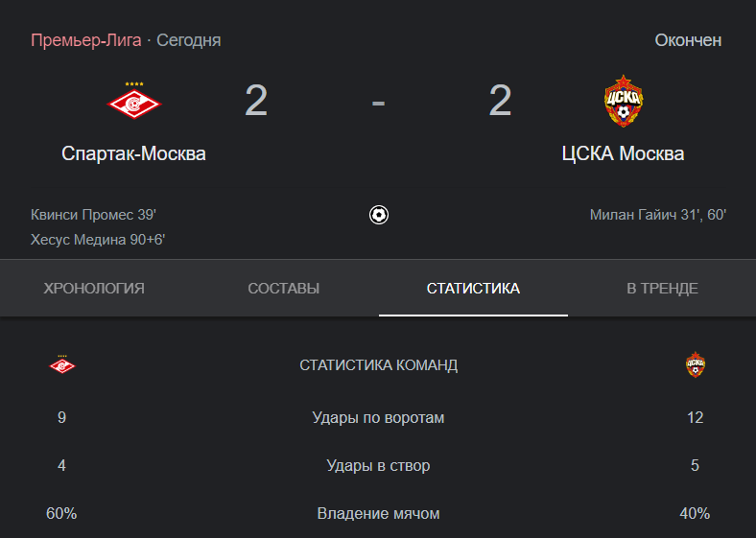This screenshot has height=538, width=756.
Task: Click scorer Квинси Промес 39'
Action: (93, 215)
